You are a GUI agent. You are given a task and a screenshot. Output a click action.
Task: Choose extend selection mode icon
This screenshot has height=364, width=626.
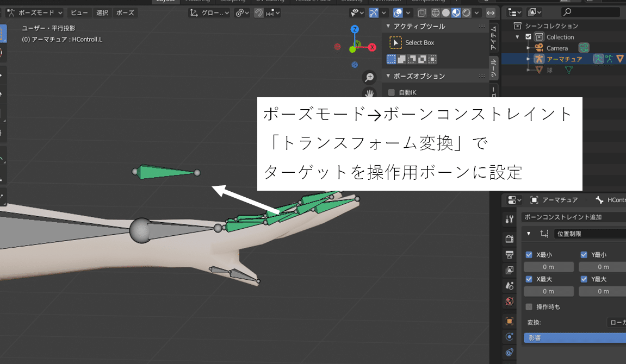tap(401, 59)
